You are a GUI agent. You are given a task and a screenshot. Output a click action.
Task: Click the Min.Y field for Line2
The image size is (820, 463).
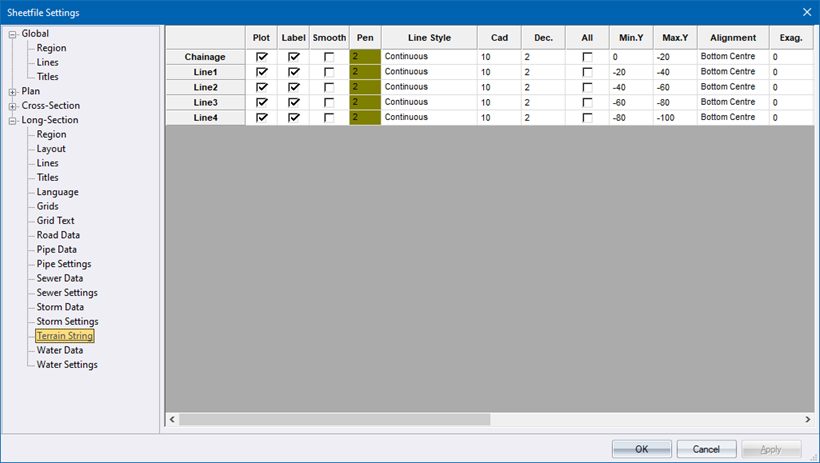(x=630, y=87)
